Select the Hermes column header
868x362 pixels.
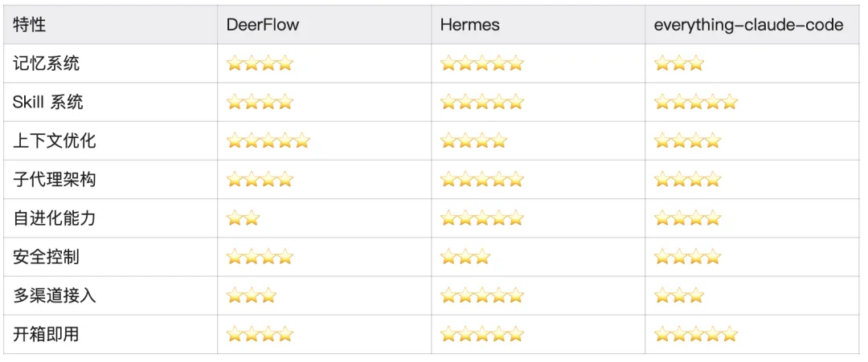coord(469,25)
